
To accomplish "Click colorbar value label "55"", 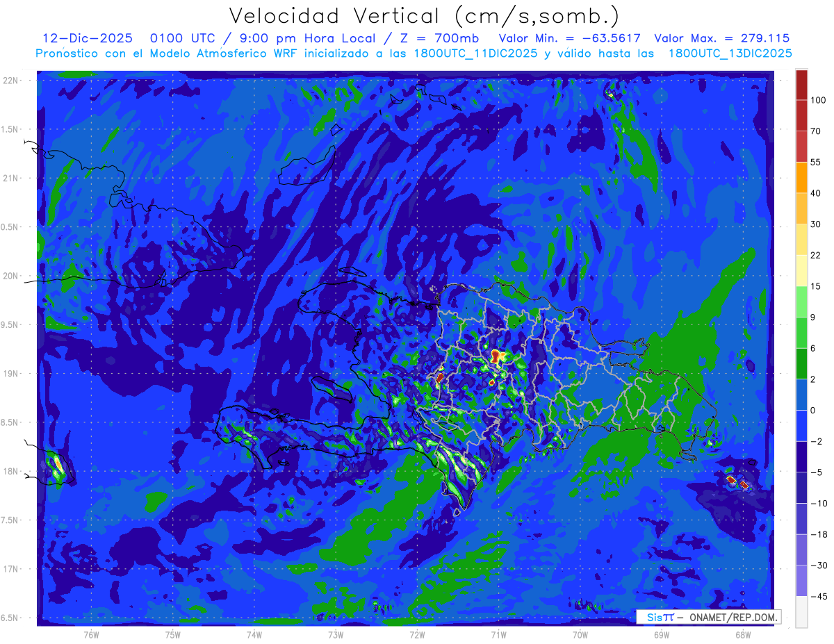I will point(816,162).
